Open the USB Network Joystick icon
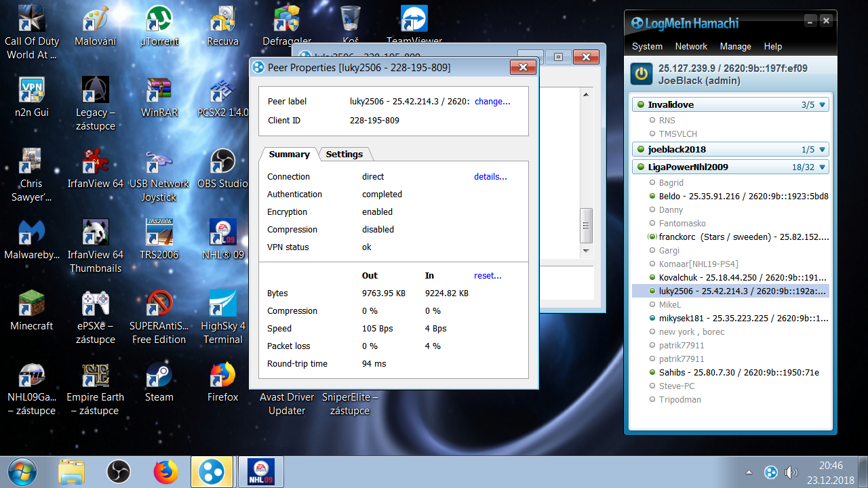The width and height of the screenshot is (868, 488). coord(159,175)
